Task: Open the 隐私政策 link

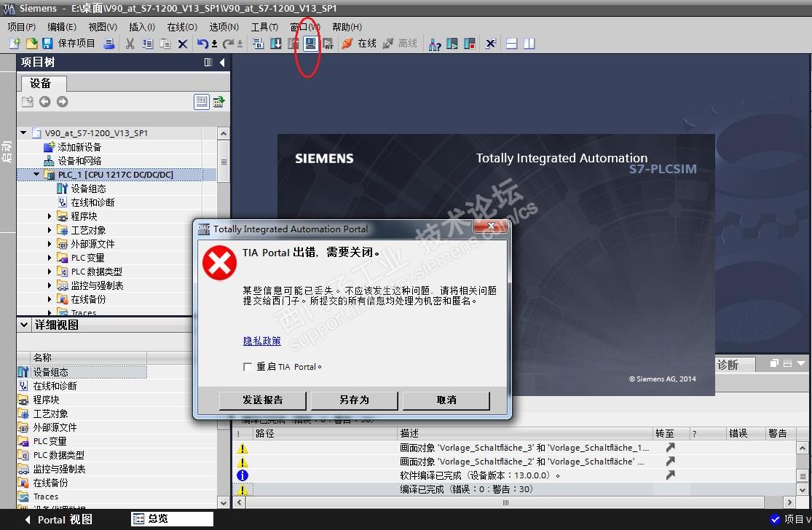Action: point(262,341)
